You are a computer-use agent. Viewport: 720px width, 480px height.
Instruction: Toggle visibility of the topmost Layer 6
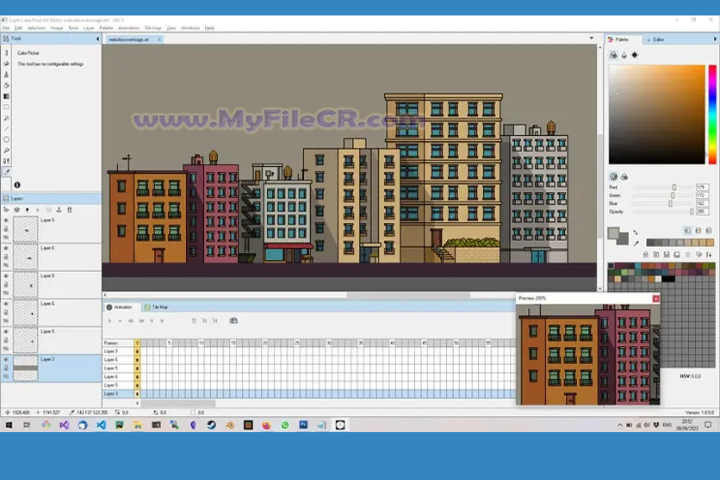tap(6, 248)
